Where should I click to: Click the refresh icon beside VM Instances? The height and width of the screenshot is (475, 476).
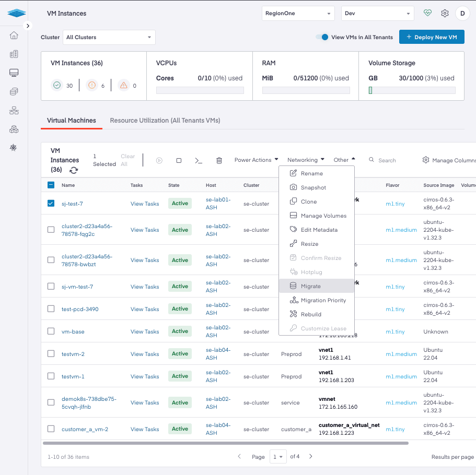[x=74, y=170]
